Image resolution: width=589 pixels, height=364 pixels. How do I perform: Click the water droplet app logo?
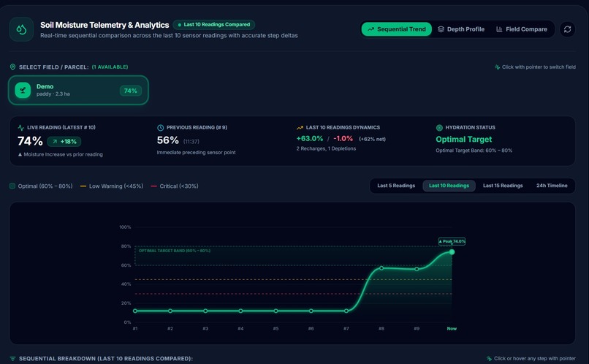pos(21,29)
